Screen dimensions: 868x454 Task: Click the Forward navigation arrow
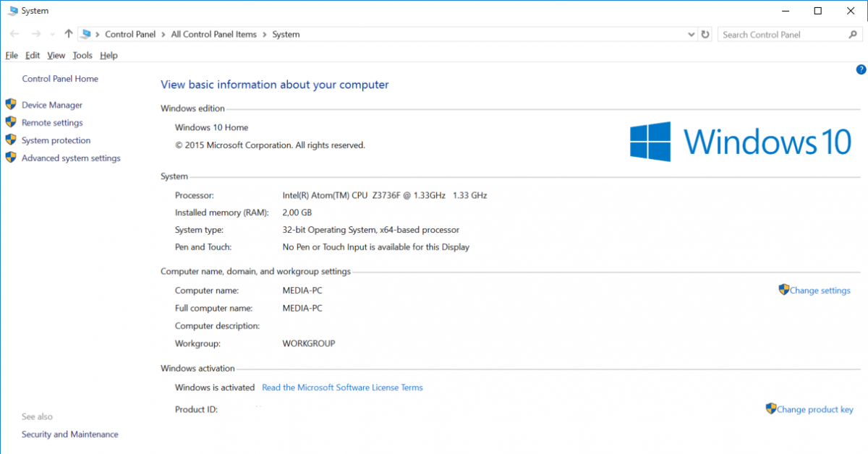point(35,34)
